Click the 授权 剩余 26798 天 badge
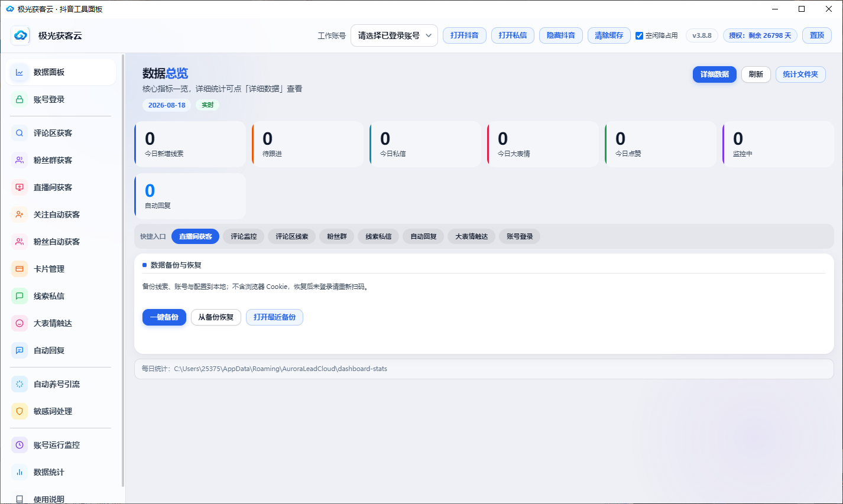Screen dimensions: 843x504 (760, 35)
